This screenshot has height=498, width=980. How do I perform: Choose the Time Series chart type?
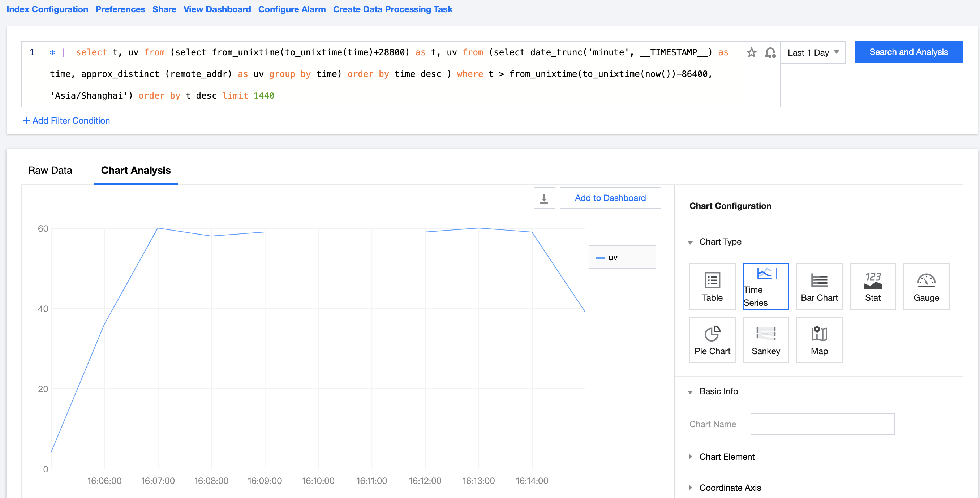765,286
